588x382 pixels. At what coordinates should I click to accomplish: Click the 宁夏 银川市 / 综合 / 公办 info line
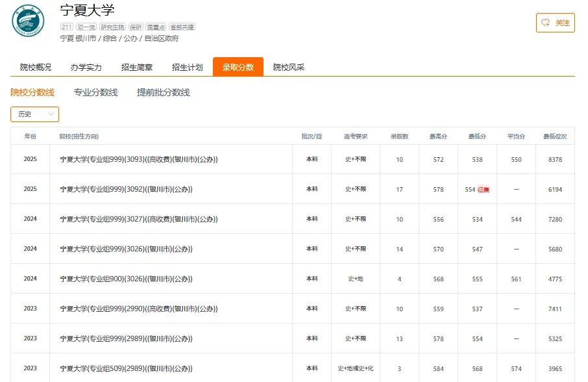(119, 38)
